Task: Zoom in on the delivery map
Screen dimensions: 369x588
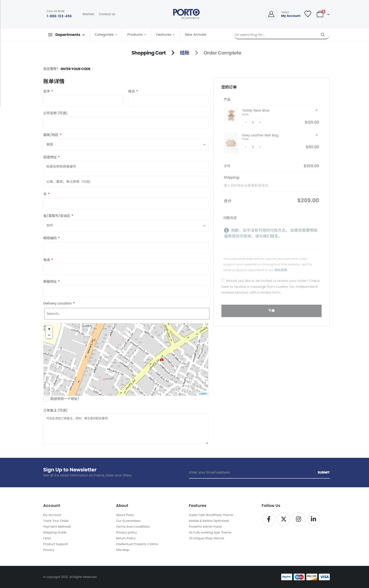Action: coord(49,329)
